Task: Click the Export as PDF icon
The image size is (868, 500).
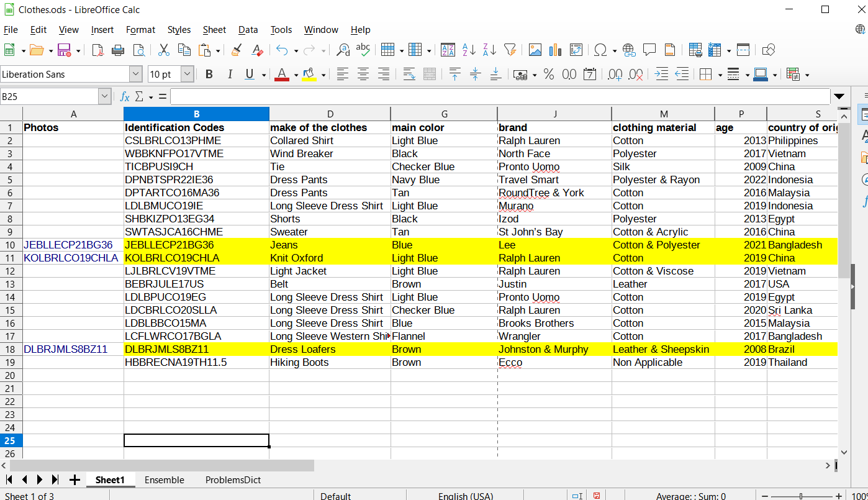Action: [x=97, y=50]
